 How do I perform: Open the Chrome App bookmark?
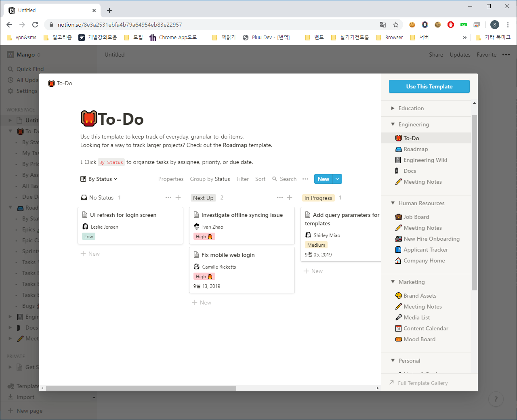pos(175,37)
